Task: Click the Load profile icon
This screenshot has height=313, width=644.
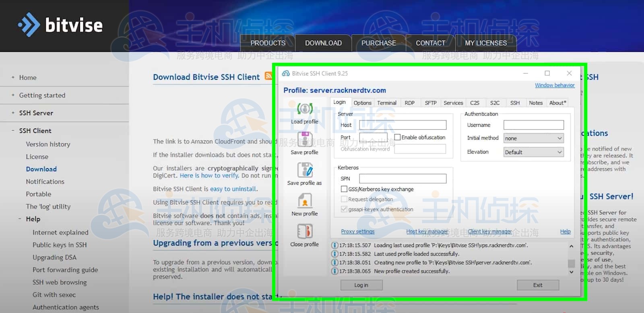Action: [x=305, y=109]
